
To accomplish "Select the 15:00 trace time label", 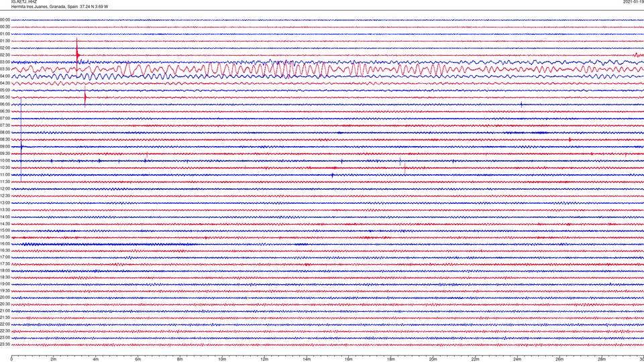I will pyautogui.click(x=5, y=231).
